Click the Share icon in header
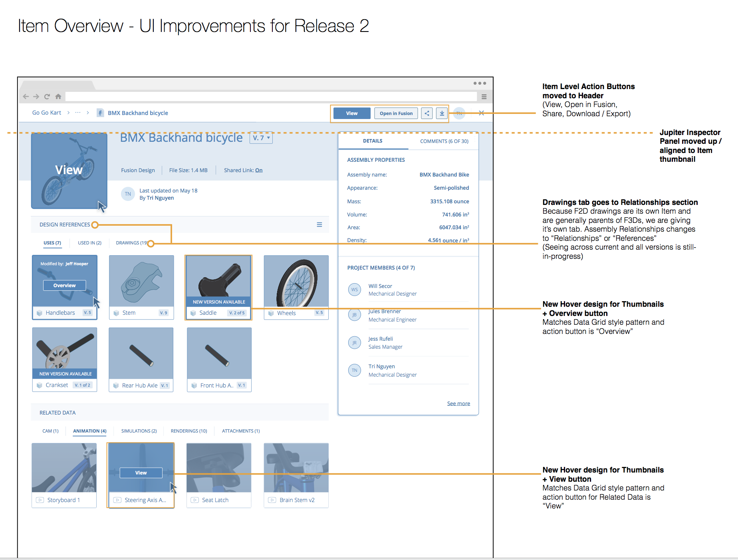The image size is (738, 560). (x=427, y=113)
